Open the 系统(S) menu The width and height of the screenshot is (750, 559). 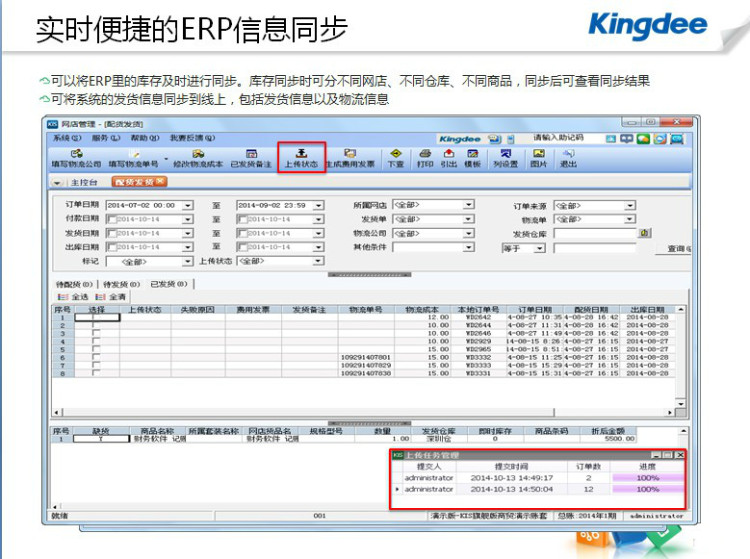pos(67,138)
